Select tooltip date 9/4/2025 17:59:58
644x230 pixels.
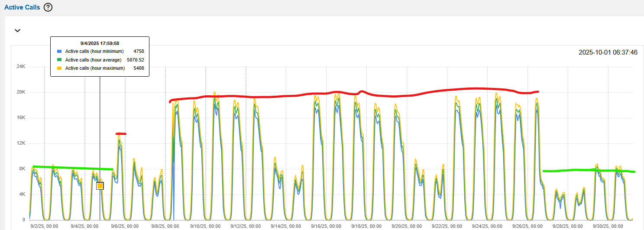coord(100,43)
